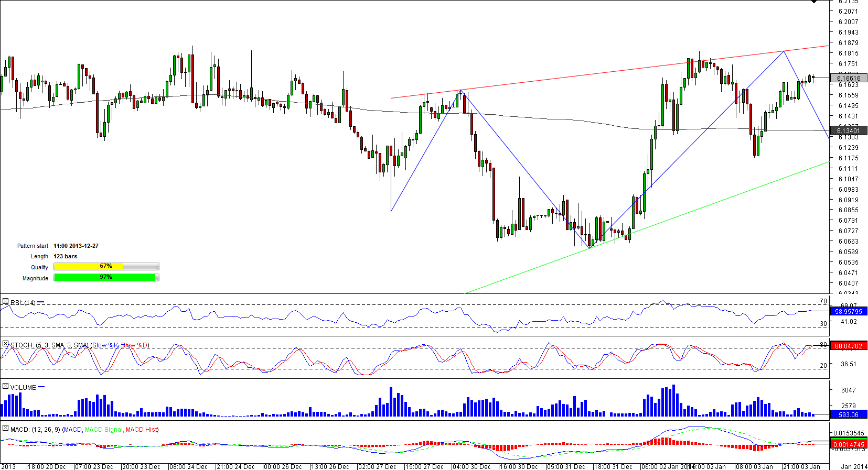Screen dimensions: 868x470
Task: Click time axis label '20:00 23 Dec'
Action: pyautogui.click(x=141, y=466)
